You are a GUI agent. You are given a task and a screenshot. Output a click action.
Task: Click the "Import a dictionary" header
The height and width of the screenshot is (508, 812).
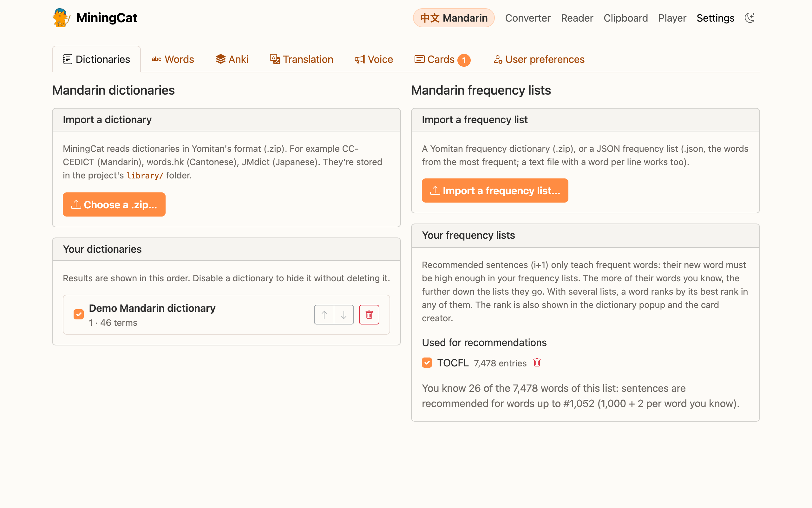226,120
